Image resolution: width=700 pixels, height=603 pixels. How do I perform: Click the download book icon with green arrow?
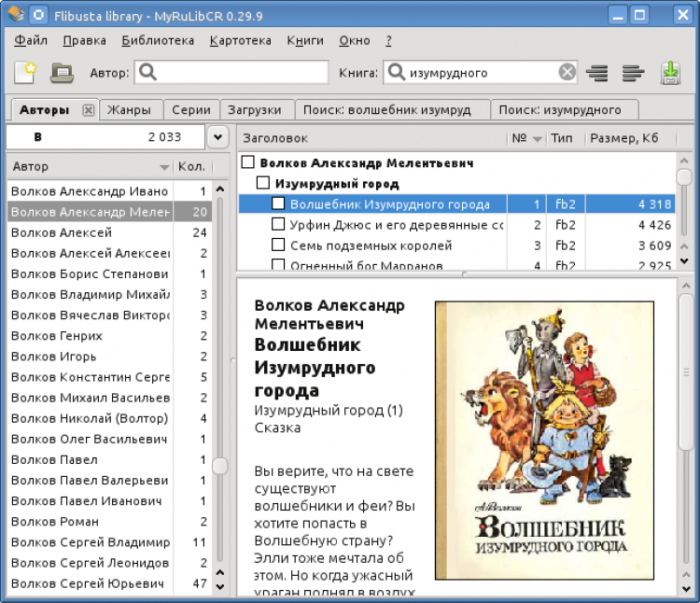(670, 73)
